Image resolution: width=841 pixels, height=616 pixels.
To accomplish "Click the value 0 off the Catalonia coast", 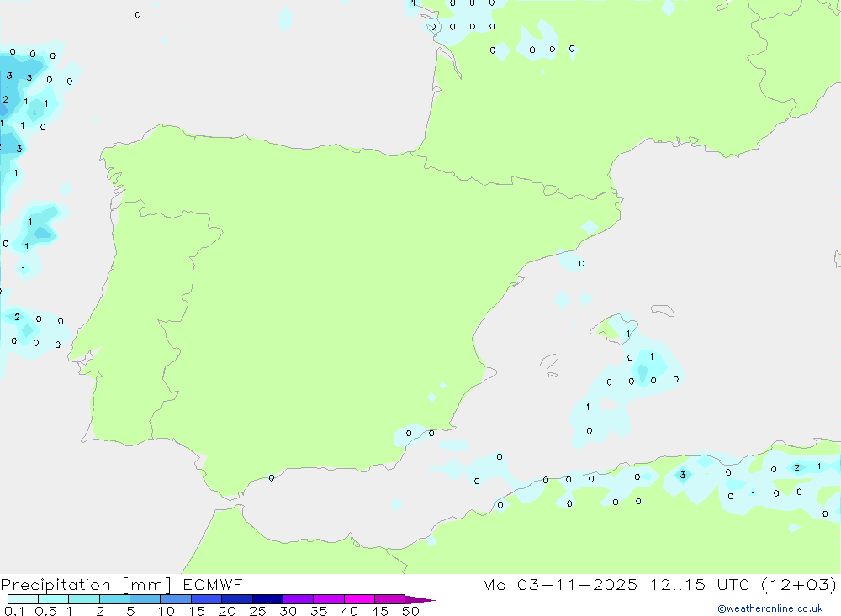I will (x=582, y=263).
